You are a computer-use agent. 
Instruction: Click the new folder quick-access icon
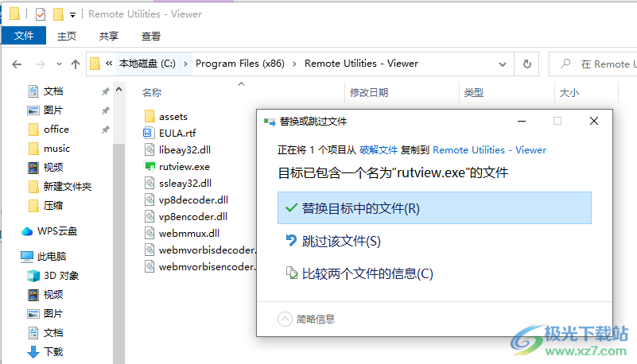(59, 14)
